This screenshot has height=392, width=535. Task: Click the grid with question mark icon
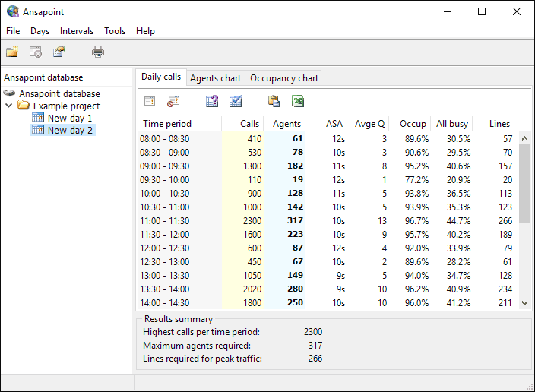pos(212,101)
